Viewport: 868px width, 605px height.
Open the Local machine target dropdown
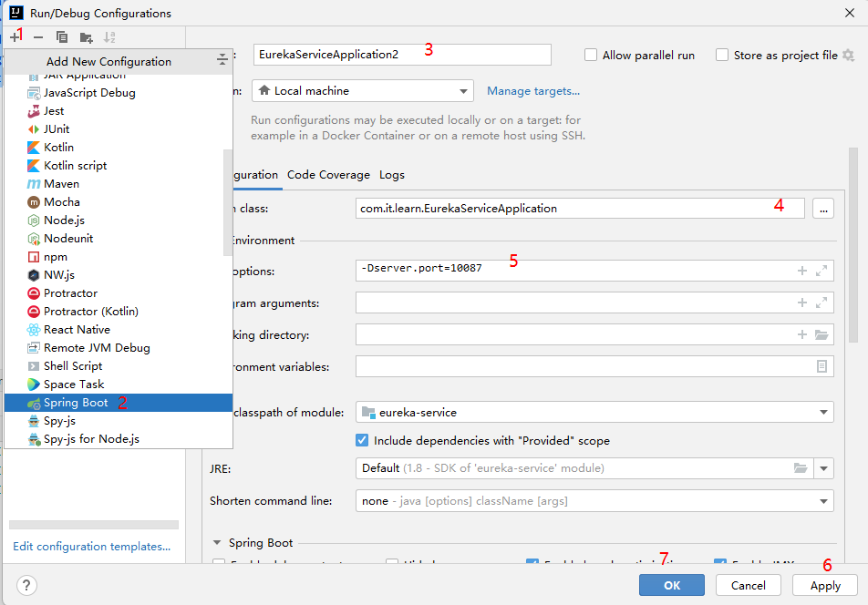click(362, 91)
